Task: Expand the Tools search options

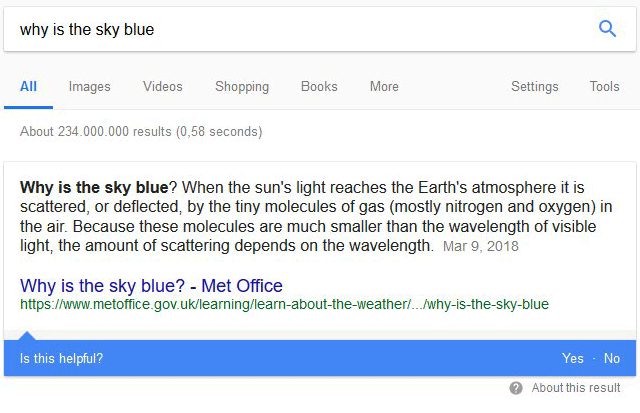Action: pyautogui.click(x=604, y=87)
